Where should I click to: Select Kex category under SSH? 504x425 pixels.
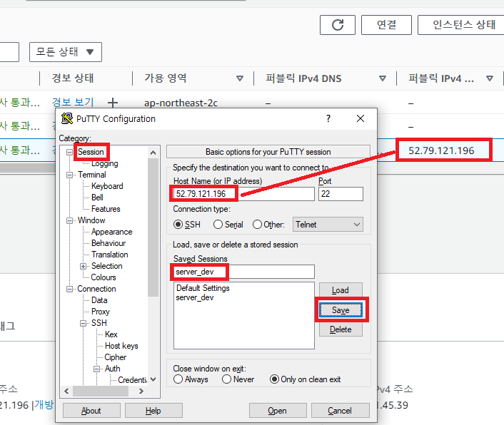(111, 334)
